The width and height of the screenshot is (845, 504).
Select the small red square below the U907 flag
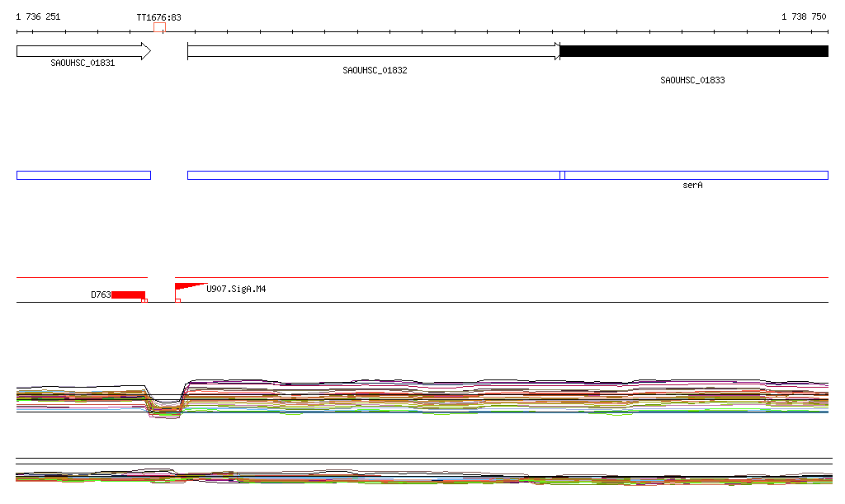[178, 301]
